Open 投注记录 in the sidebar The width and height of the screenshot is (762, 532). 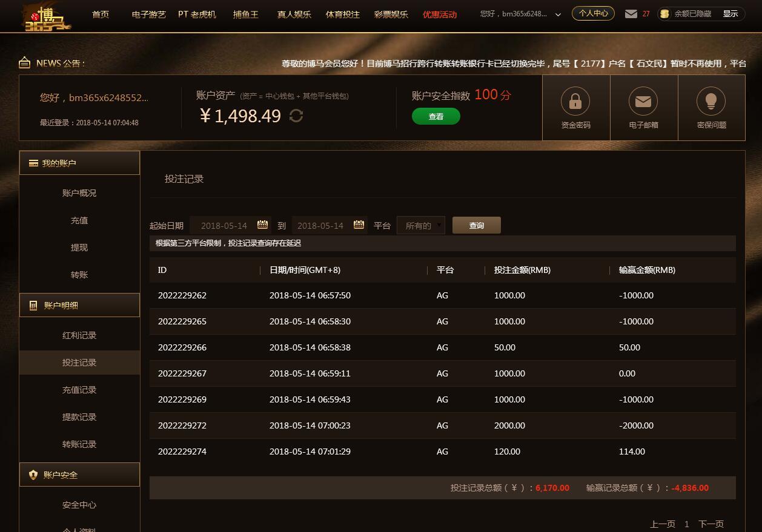[79, 363]
